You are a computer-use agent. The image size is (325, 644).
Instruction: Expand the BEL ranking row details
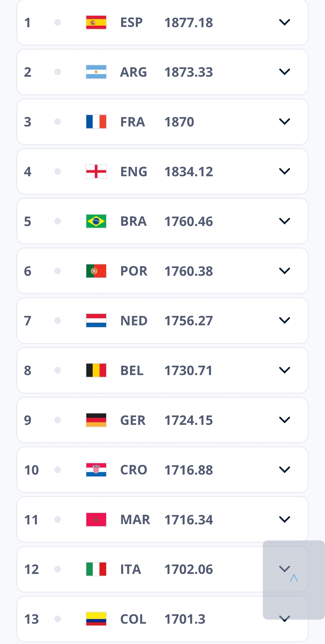point(284,370)
